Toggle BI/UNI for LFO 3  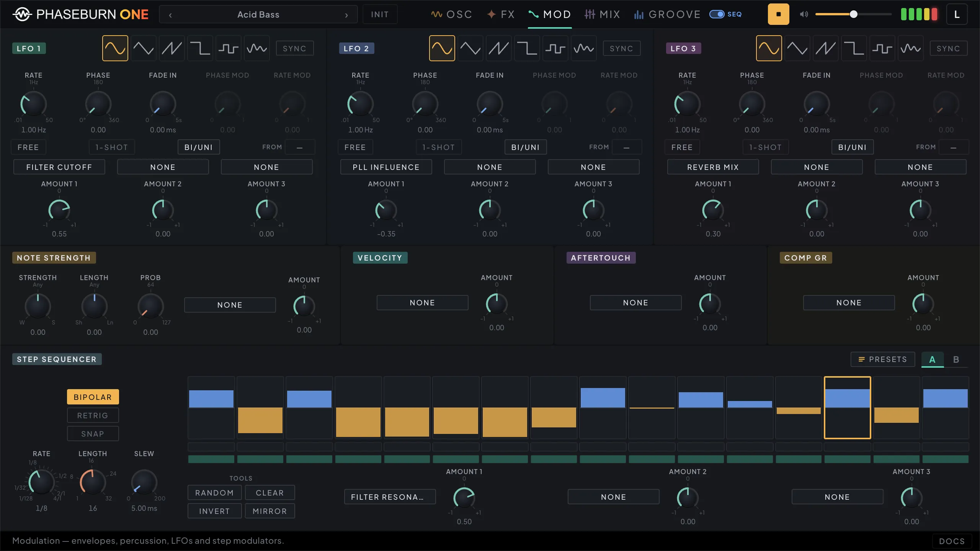pyautogui.click(x=853, y=147)
